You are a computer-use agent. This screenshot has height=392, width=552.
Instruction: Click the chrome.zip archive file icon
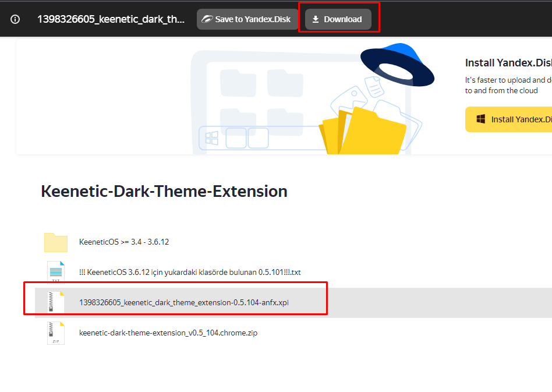tap(56, 333)
